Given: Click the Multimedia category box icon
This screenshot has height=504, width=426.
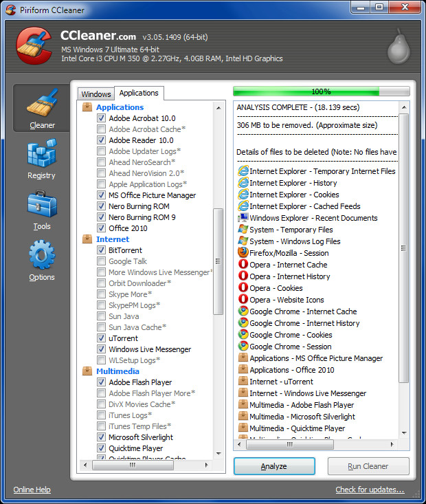Looking at the screenshot, I should coord(87,371).
